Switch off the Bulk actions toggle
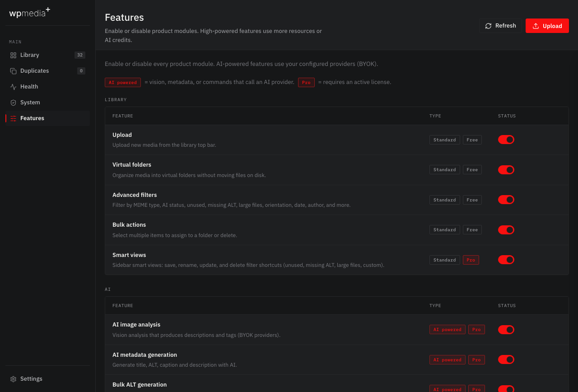Viewport: 578px width, 392px height. click(x=506, y=230)
